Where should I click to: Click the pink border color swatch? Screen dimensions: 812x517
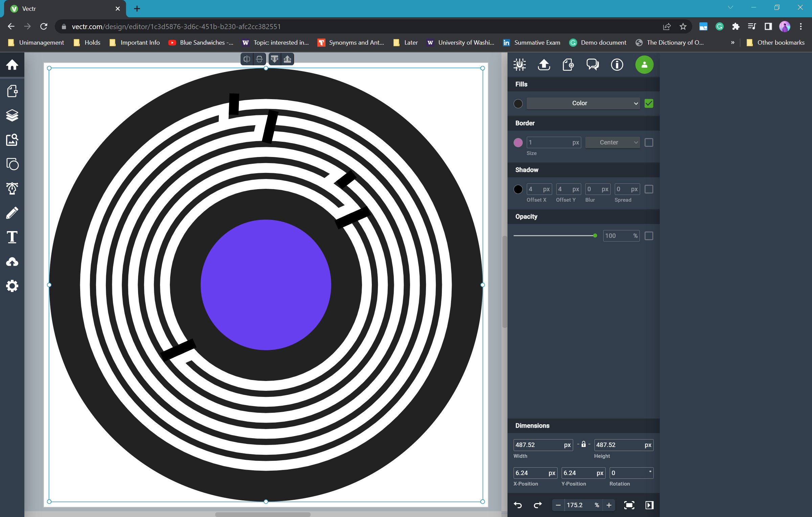tap(518, 142)
